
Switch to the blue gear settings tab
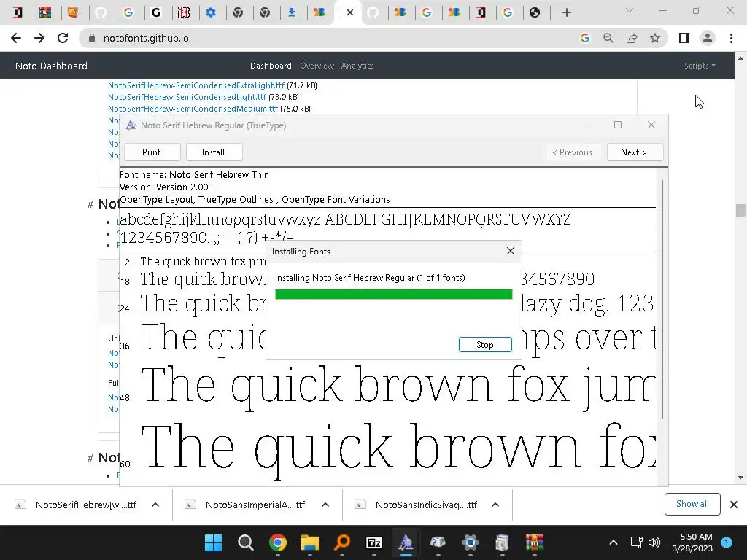tap(211, 12)
